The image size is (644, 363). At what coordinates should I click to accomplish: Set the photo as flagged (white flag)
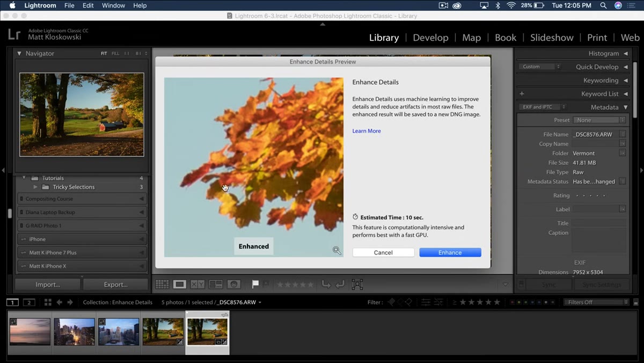pos(255,284)
